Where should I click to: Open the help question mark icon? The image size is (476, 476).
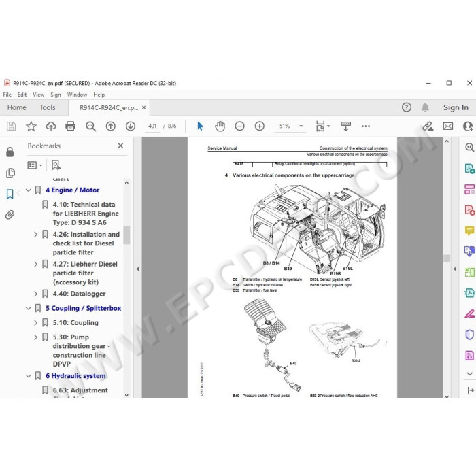(407, 107)
